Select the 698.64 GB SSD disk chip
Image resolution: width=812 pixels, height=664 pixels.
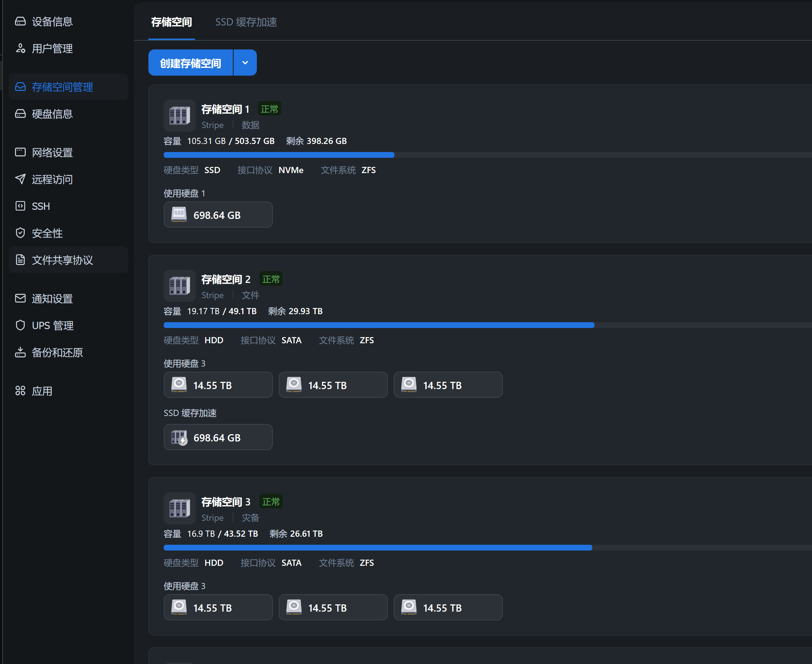click(x=218, y=215)
